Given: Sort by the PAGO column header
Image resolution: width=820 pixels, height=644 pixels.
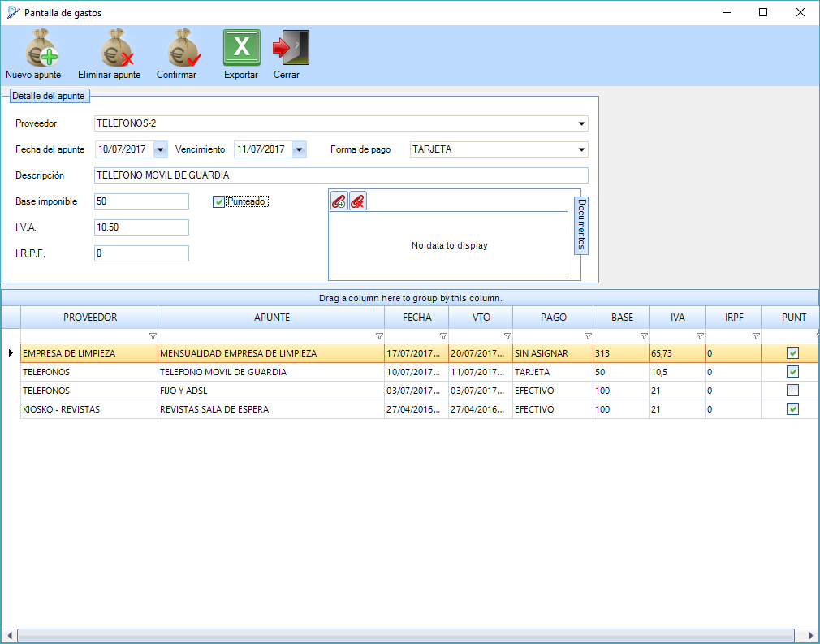Looking at the screenshot, I should [553, 318].
